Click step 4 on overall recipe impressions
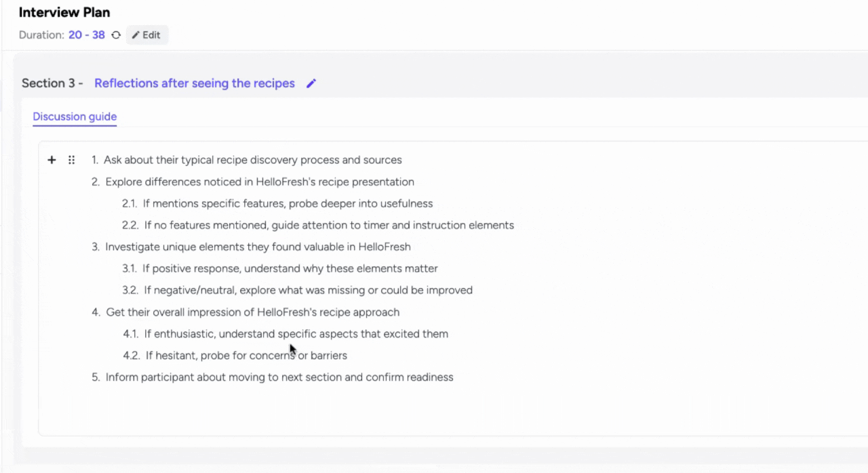Viewport: 868px width, 473px height. [x=252, y=312]
